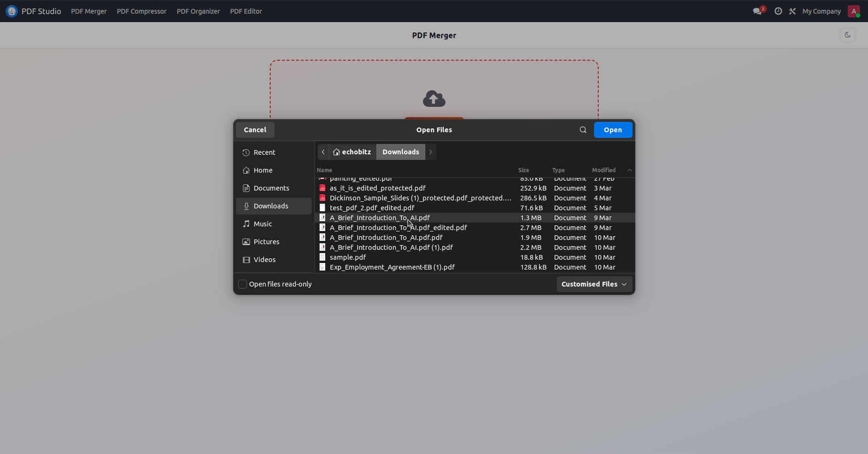This screenshot has height=454, width=868.
Task: Open the conversations chat icon
Action: [758, 11]
